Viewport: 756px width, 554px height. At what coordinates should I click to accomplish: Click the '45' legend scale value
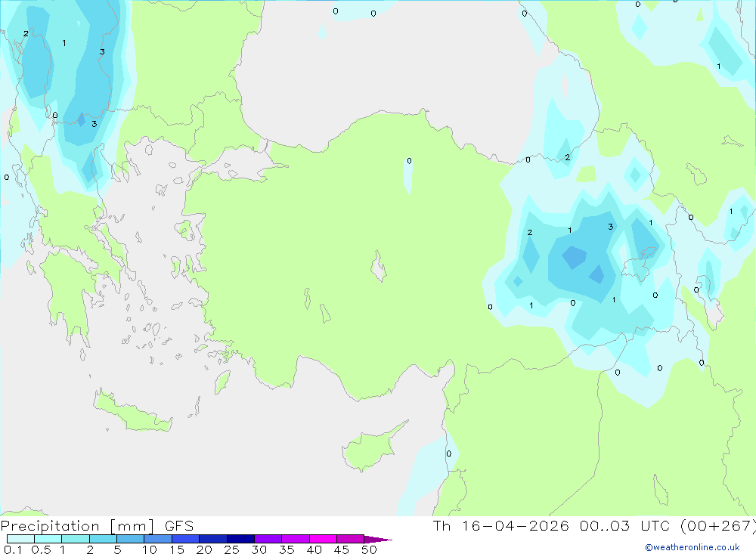pos(342,549)
